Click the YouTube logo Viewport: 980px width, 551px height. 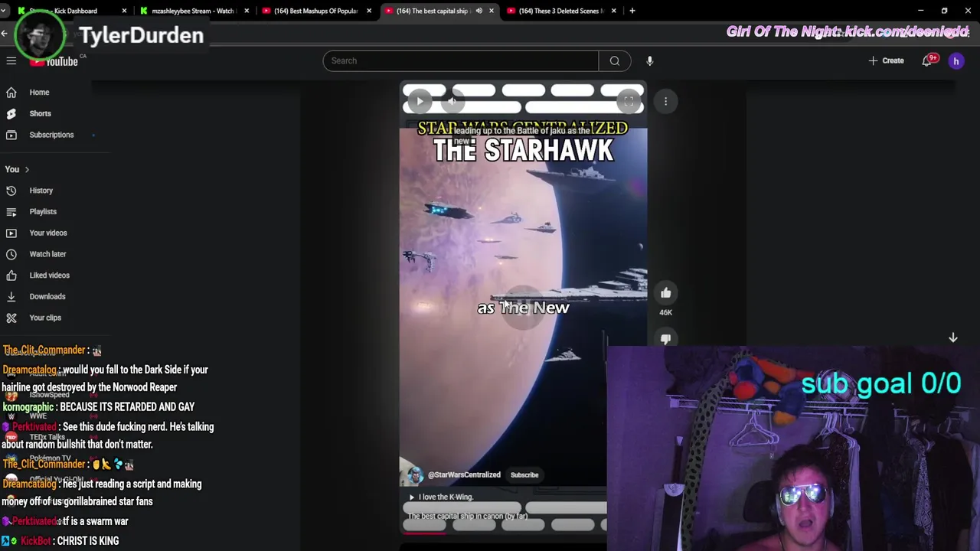(x=55, y=61)
